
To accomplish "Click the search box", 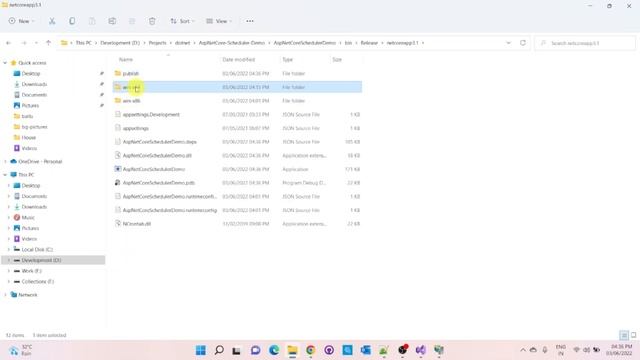I will (x=584, y=43).
